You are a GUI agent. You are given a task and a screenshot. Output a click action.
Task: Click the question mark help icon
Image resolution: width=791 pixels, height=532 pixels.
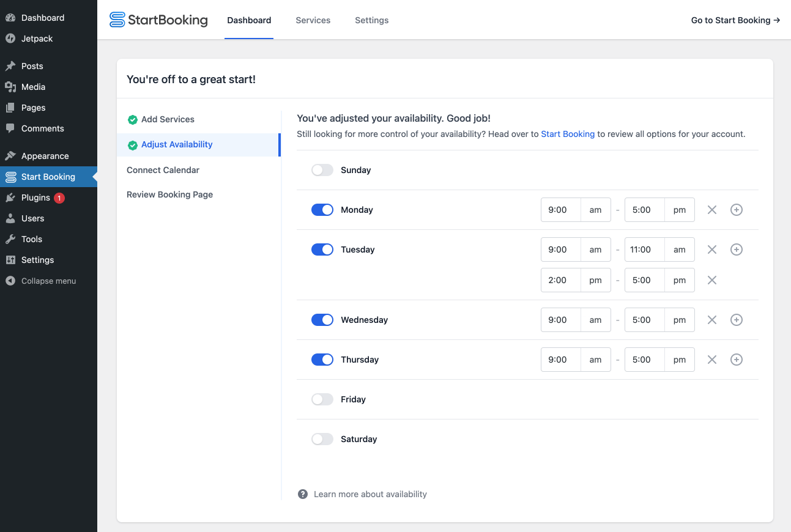click(x=303, y=494)
